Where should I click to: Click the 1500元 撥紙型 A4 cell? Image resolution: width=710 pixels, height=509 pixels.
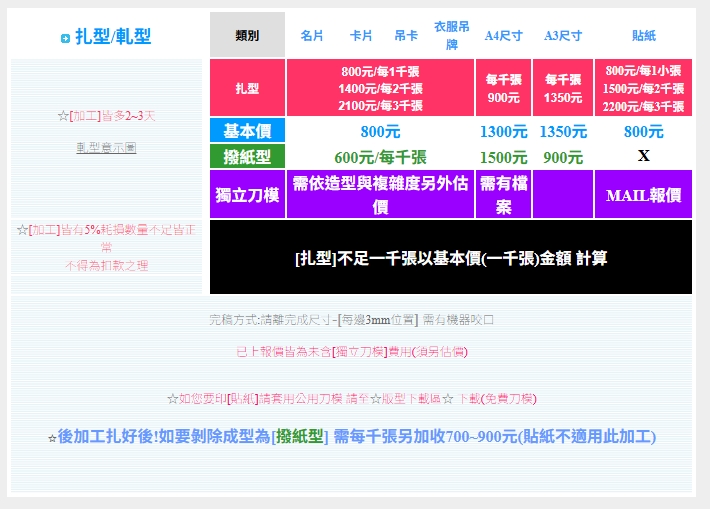pyautogui.click(x=504, y=158)
